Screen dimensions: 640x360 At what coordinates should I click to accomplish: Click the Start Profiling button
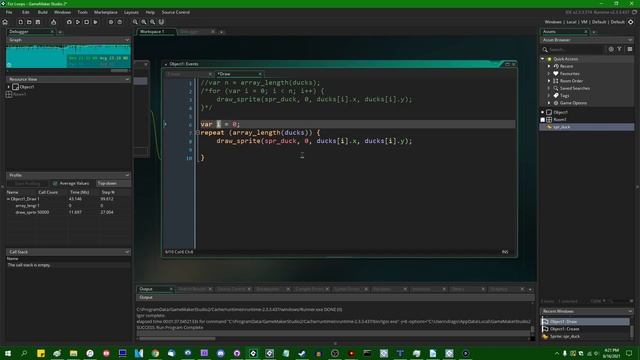click(x=28, y=184)
